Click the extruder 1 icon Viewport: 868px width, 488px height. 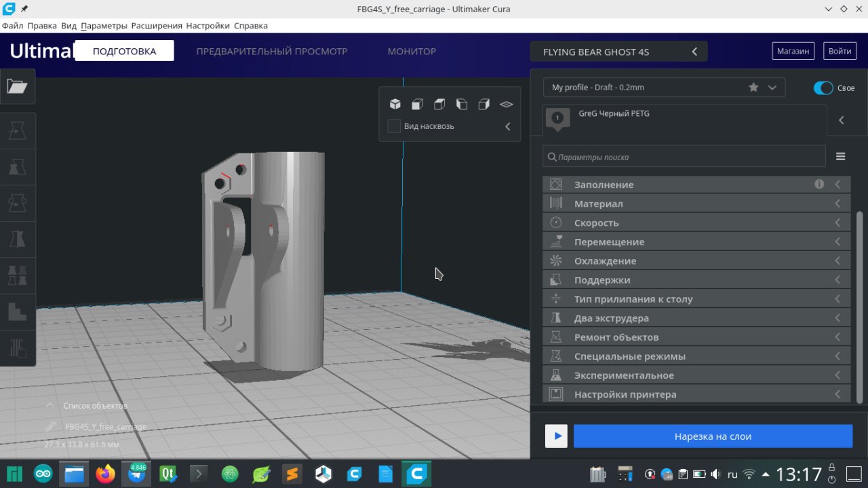pos(557,119)
